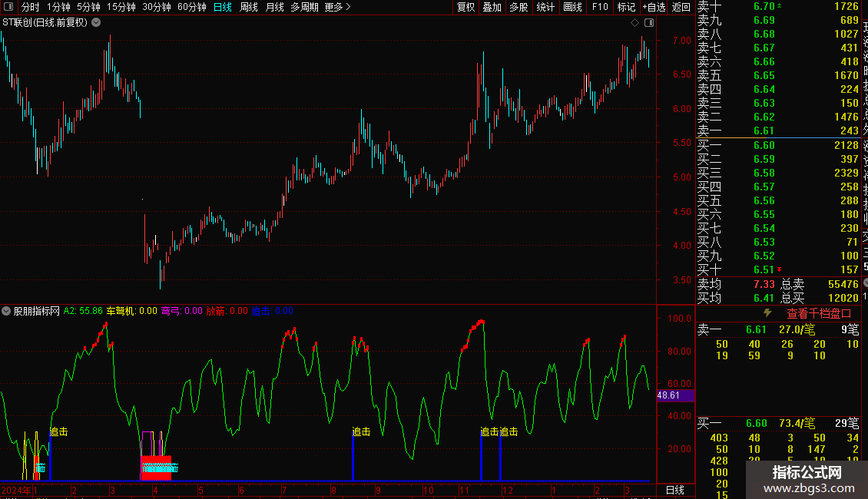Image resolution: width=868 pixels, height=499 pixels.
Task: Click 买三 volume 2329
Action: [x=846, y=173]
